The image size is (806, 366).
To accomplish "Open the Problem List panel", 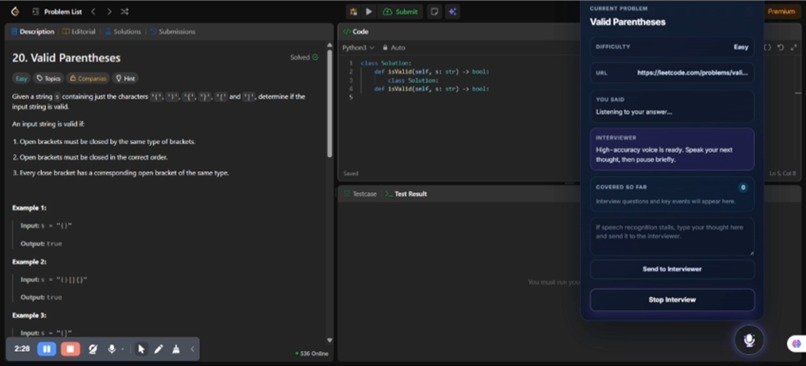I will 56,11.
